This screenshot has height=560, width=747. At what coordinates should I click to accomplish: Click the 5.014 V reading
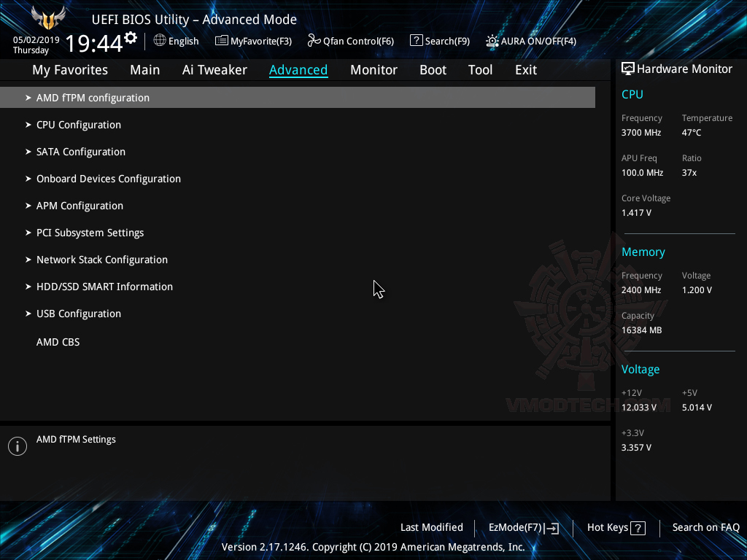coord(697,408)
